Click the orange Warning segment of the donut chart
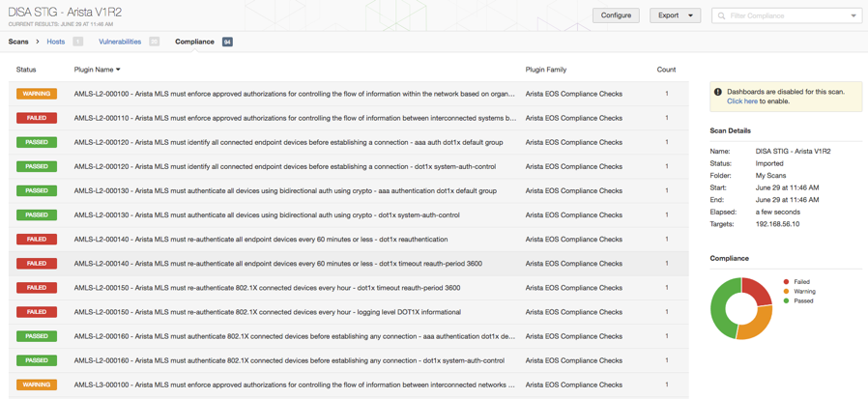 (757, 325)
